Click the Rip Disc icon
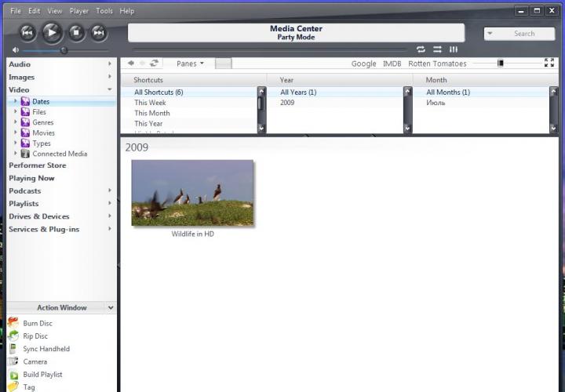The height and width of the screenshot is (392, 565). [13, 336]
